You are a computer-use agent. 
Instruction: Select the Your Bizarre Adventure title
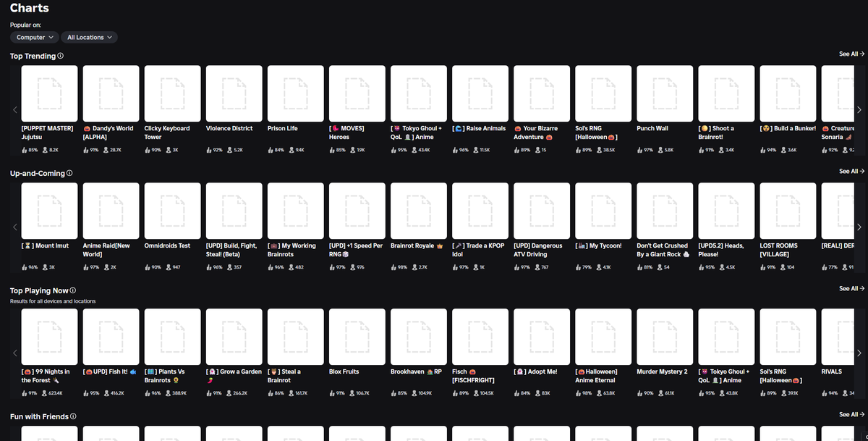pos(536,133)
